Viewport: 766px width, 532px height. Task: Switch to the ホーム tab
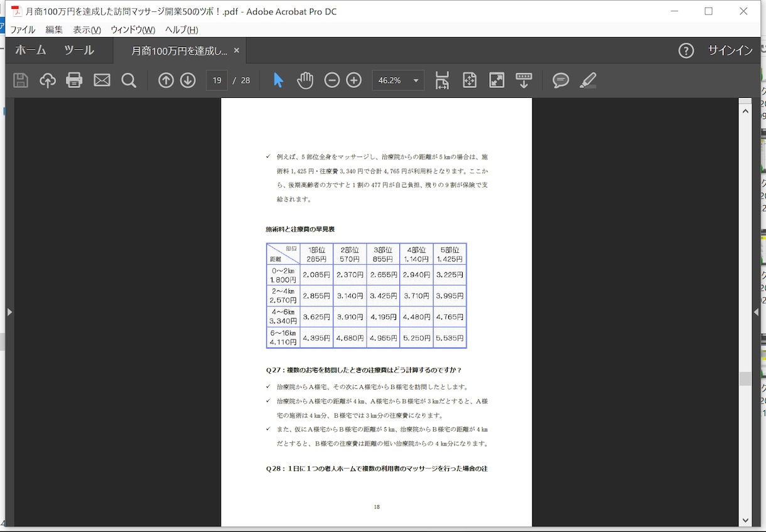(x=30, y=50)
